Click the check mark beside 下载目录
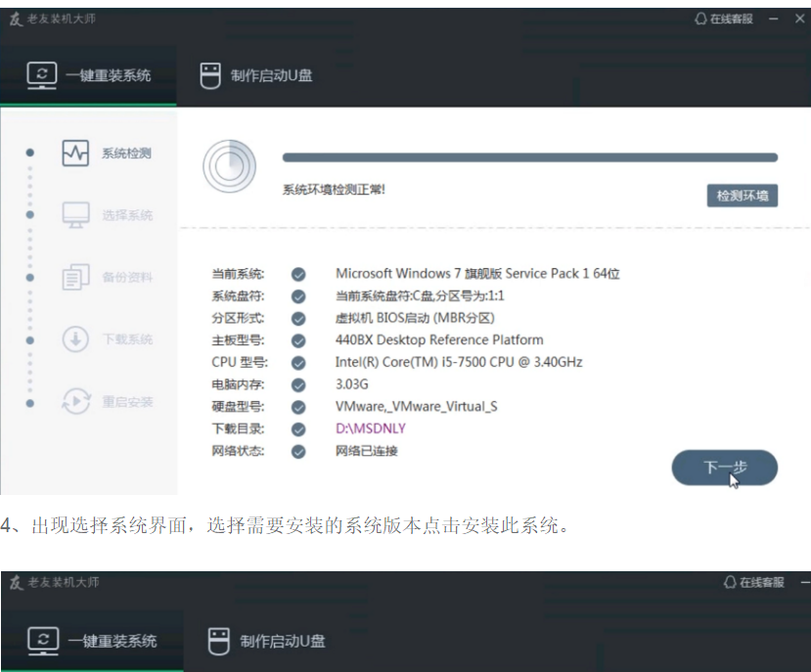This screenshot has width=811, height=672. tap(298, 429)
